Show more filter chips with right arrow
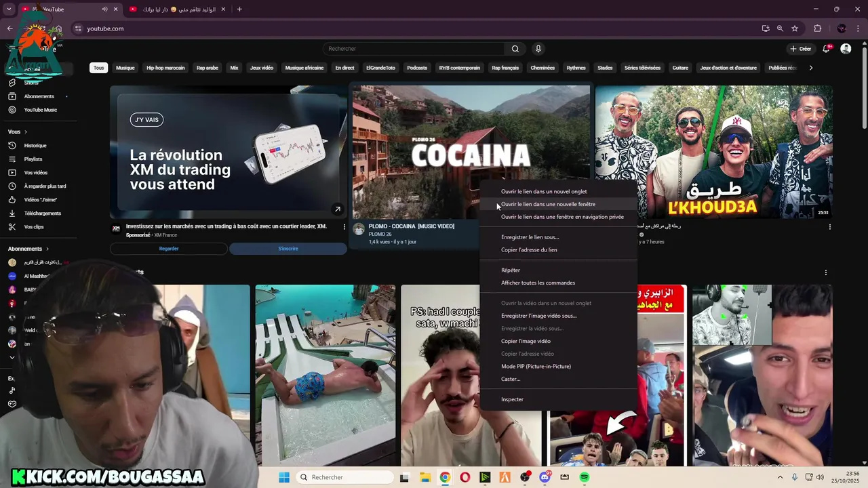Image resolution: width=868 pixels, height=488 pixels. [x=810, y=68]
